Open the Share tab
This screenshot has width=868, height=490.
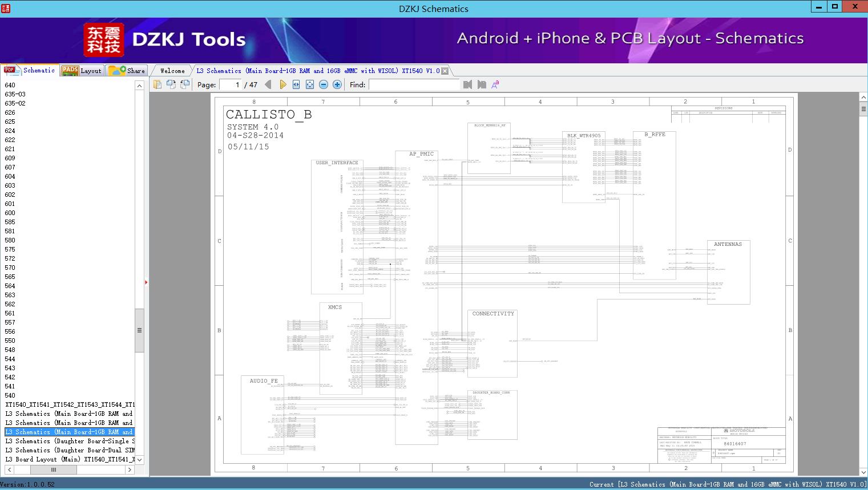coord(127,71)
